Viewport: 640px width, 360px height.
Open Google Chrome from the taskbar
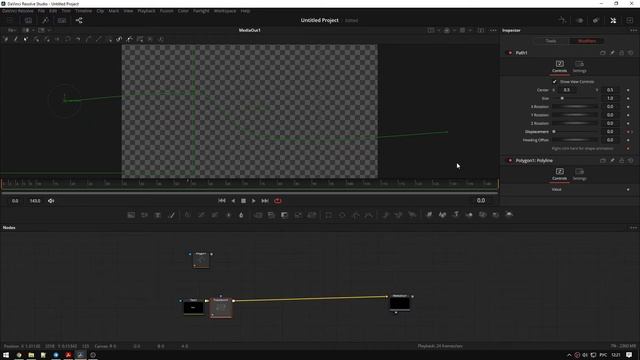coord(19,355)
